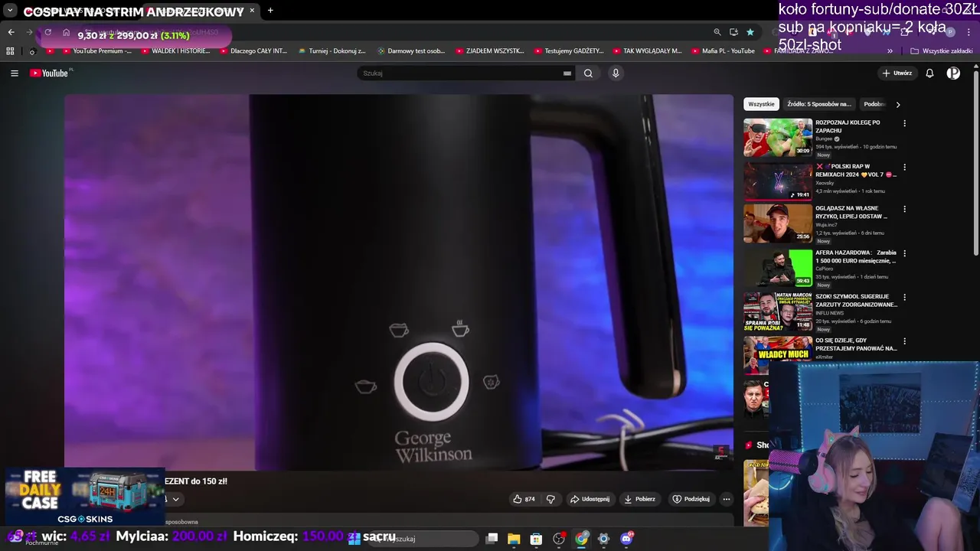Open a new browser tab with the plus
The width and height of the screenshot is (980, 551).
tap(270, 11)
